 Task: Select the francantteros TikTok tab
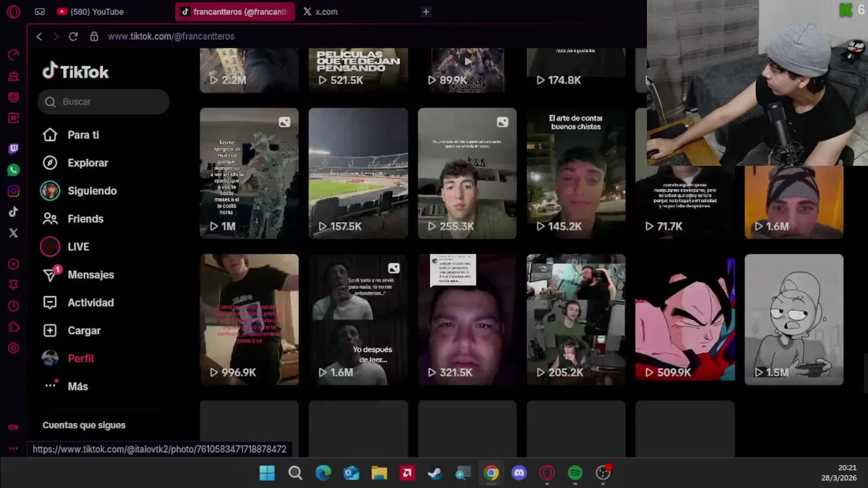pyautogui.click(x=235, y=12)
